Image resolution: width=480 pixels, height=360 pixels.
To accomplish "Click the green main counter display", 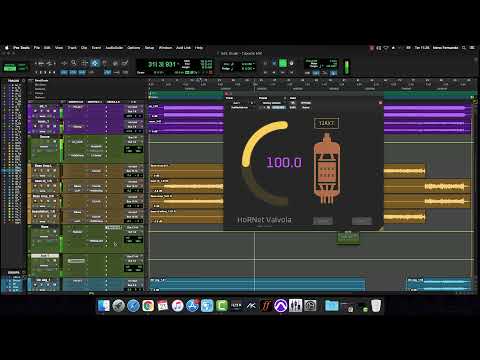I will click(x=162, y=64).
